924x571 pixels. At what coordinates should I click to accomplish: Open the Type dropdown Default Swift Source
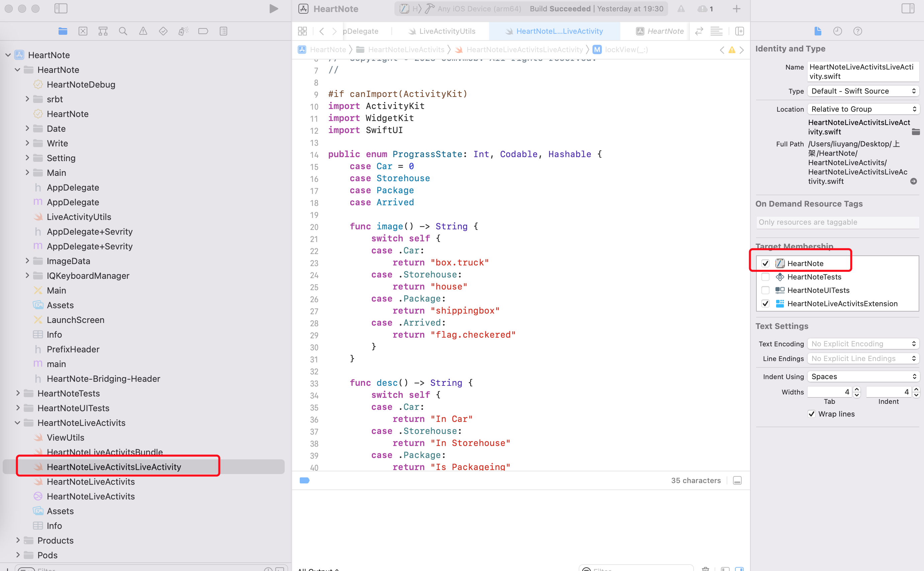point(863,91)
